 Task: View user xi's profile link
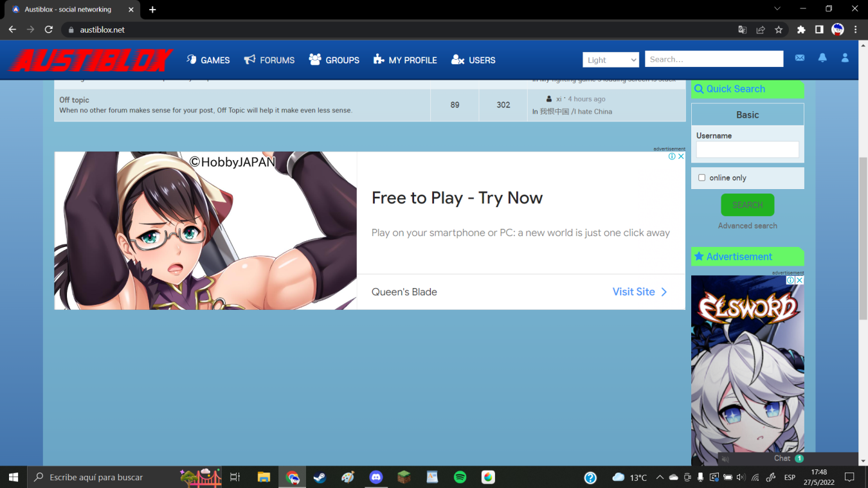[559, 99]
